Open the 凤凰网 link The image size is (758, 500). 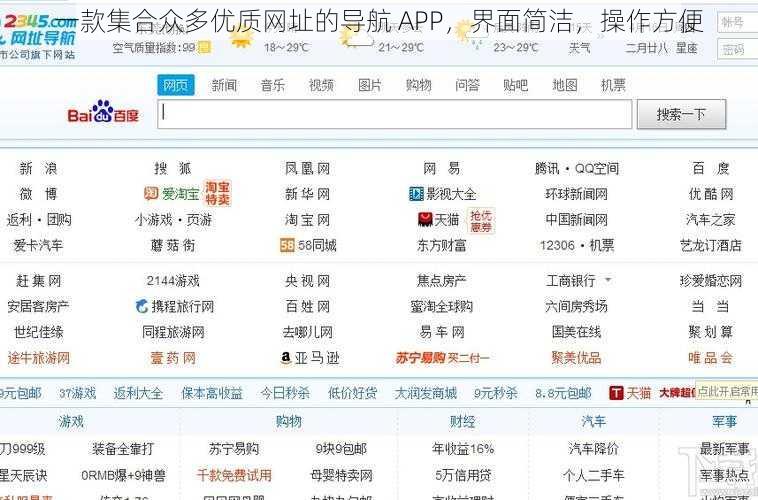[x=307, y=168]
